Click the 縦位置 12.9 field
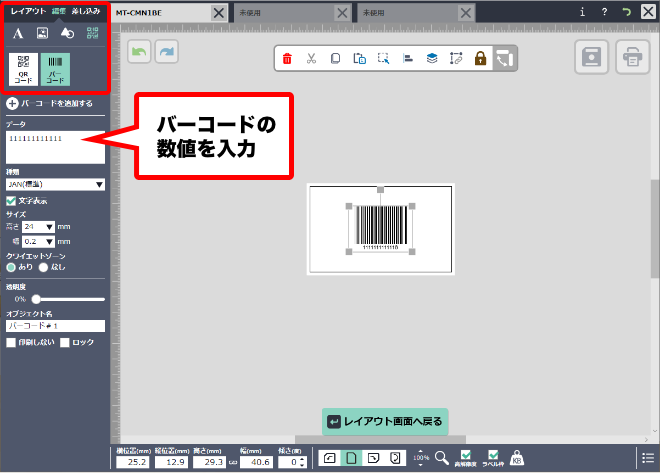The height and width of the screenshot is (473, 660). pos(171,462)
